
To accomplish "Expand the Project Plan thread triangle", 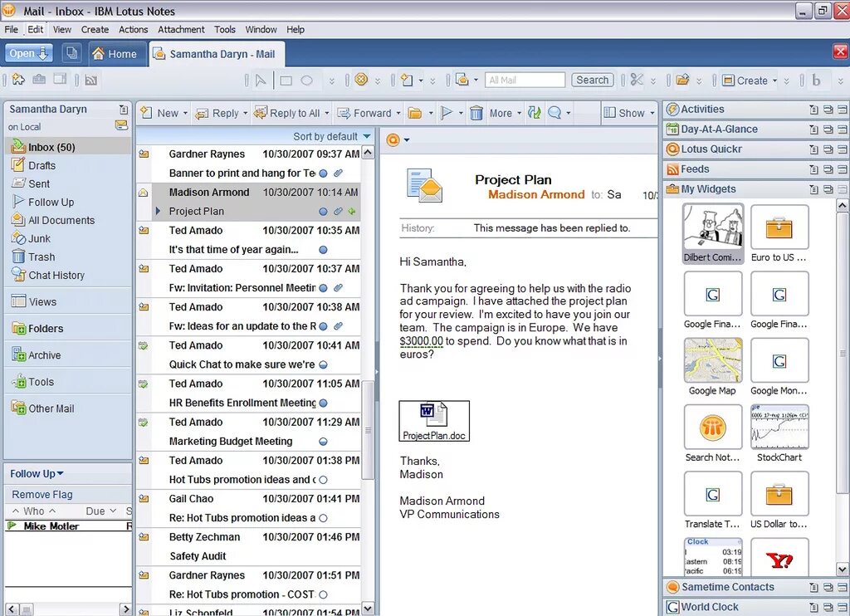I will pos(158,211).
